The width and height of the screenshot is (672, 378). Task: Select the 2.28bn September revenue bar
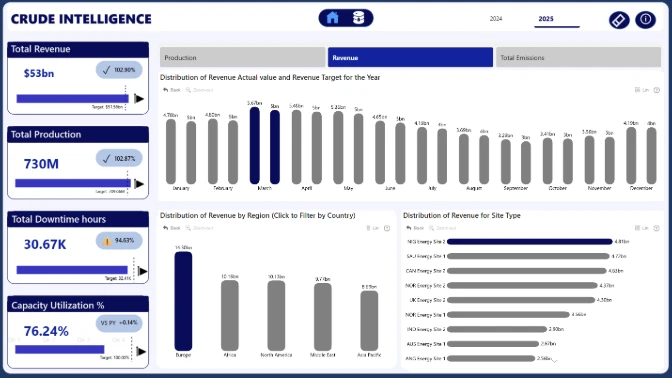pyautogui.click(x=506, y=162)
